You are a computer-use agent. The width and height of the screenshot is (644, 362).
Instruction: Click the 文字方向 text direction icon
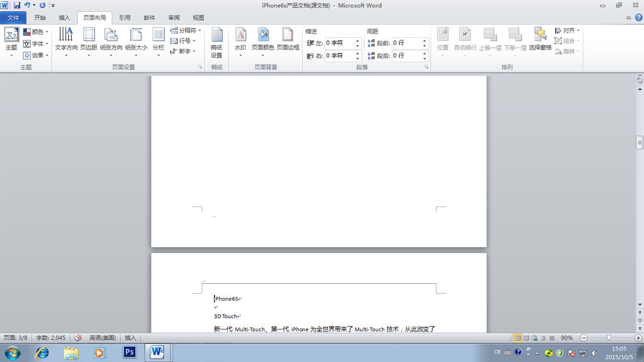click(x=66, y=35)
